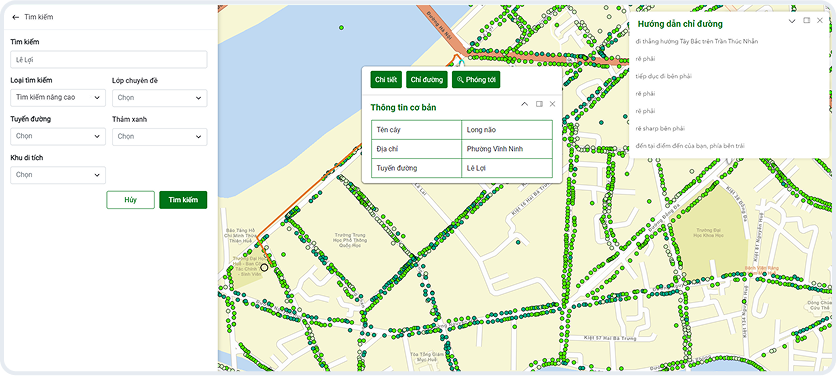Maximize the Hướng dẫn chỉ đường panel

coord(807,20)
